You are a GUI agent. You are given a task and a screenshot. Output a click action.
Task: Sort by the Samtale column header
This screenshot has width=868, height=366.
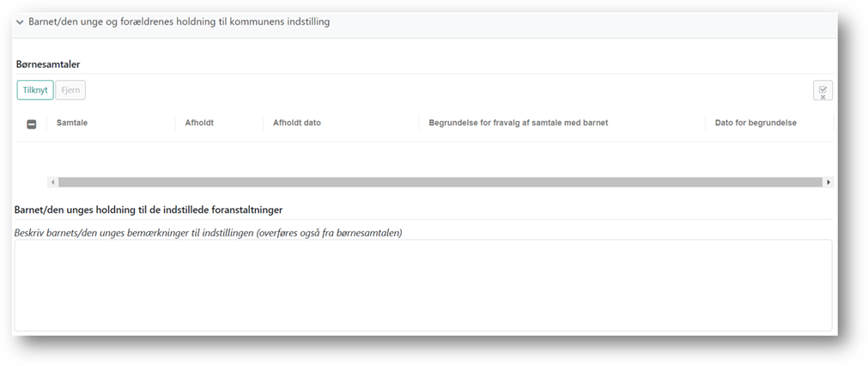coord(72,123)
